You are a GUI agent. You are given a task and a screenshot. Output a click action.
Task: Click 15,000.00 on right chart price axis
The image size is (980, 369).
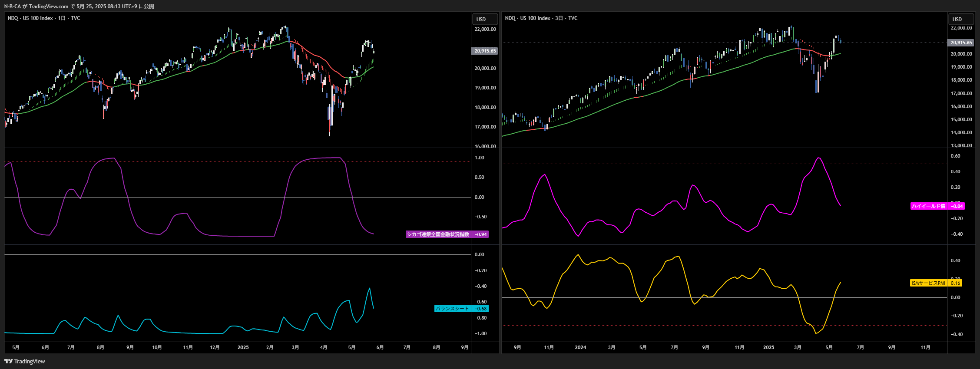961,119
